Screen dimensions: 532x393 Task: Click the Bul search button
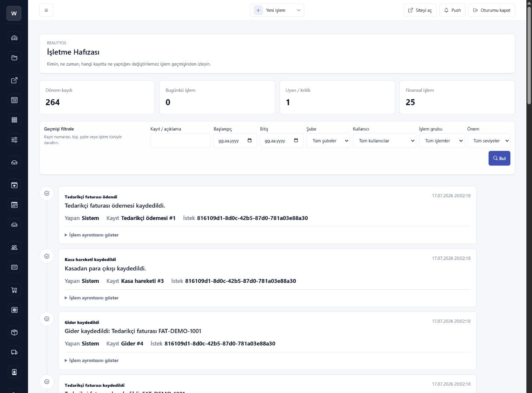(500, 158)
